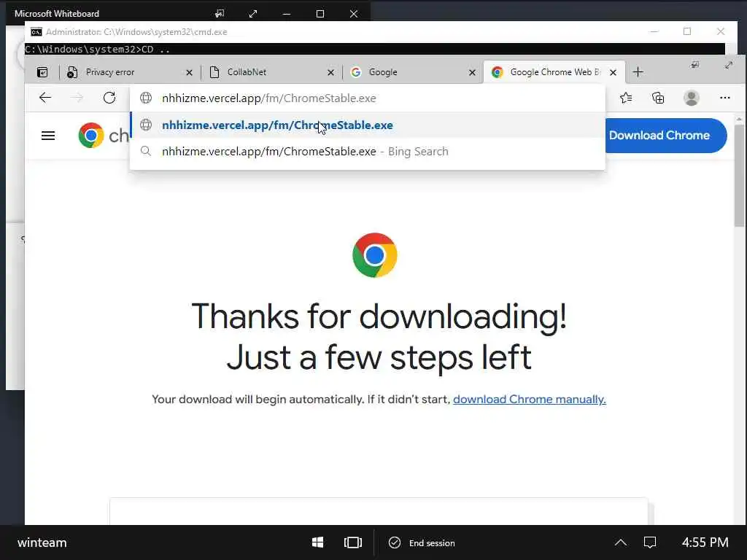Screen dimensions: 747x560
Task: Maximize the Microsoft Whiteboard window
Action: click(x=320, y=14)
